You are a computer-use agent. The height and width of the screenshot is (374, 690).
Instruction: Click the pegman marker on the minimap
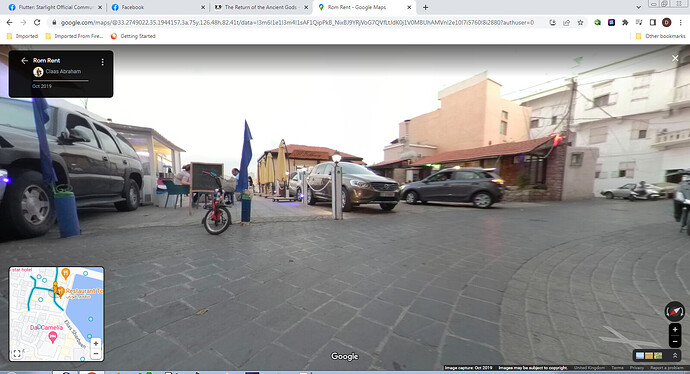(x=56, y=288)
